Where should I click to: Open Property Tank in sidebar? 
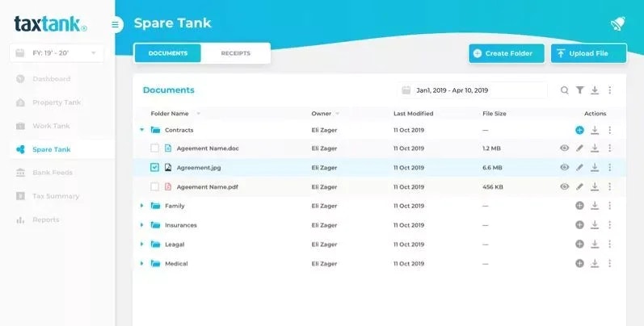pos(57,102)
